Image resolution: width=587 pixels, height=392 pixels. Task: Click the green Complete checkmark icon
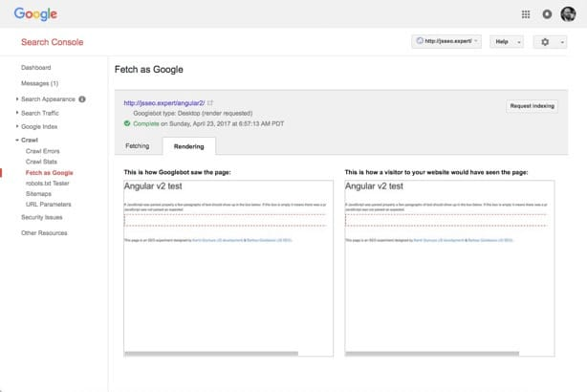[127, 123]
